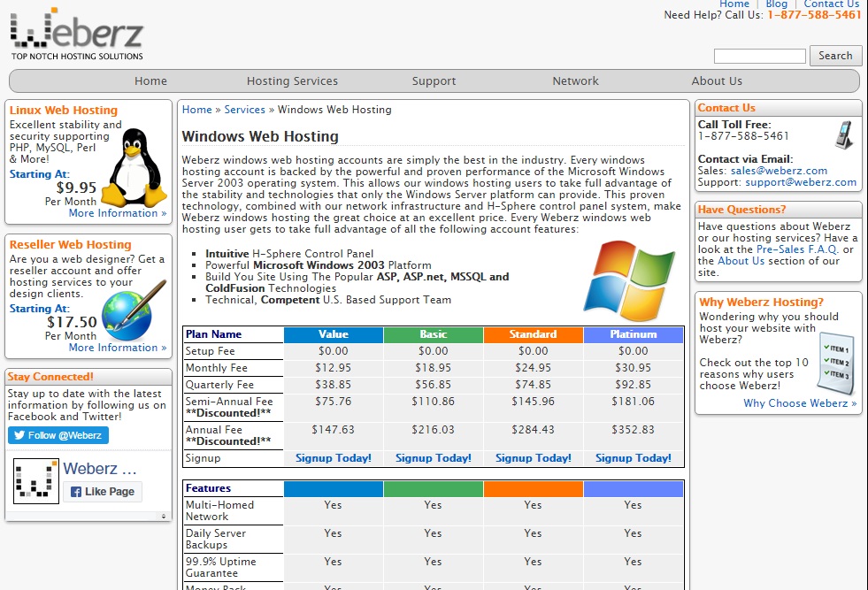868x590 pixels.
Task: Click Signup Today for Value plan
Action: [334, 457]
